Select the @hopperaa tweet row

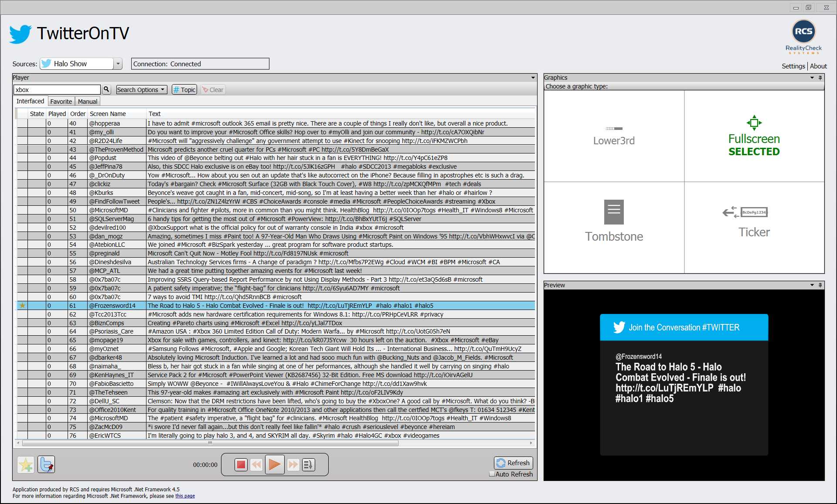click(276, 123)
